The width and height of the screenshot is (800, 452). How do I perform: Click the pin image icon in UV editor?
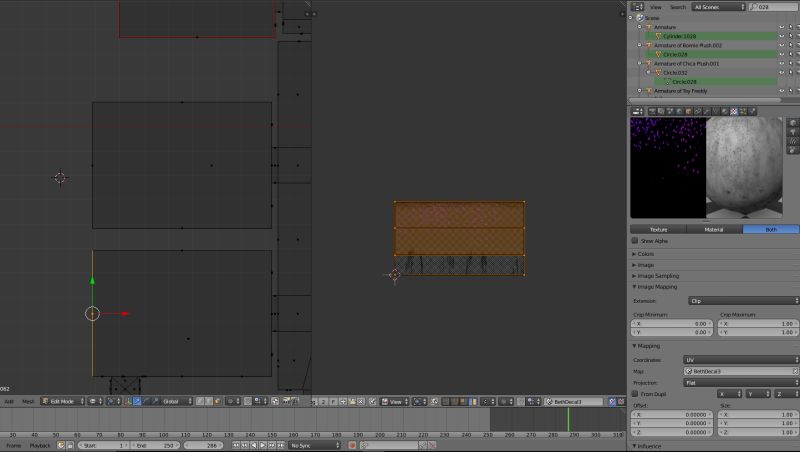[372, 401]
